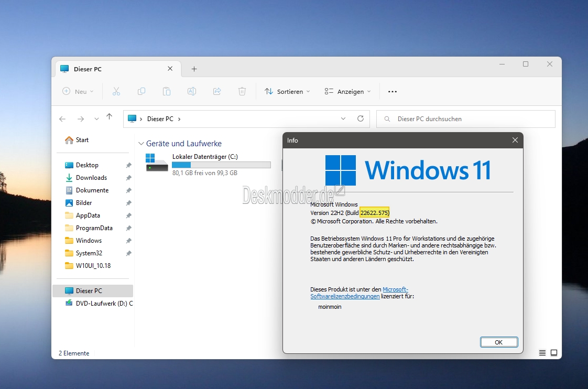The height and width of the screenshot is (389, 588).
Task: Unpin Downloads using its pin icon
Action: point(128,178)
